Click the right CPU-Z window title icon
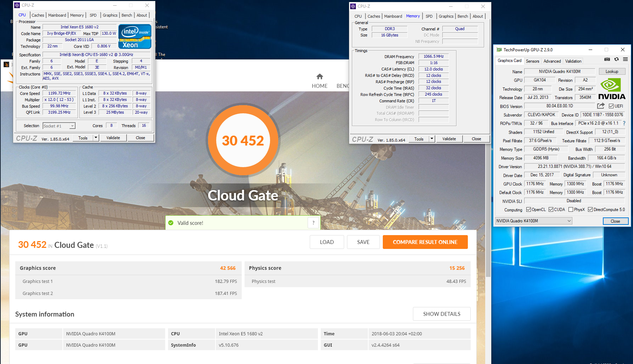Screen dimensions: 633x364 353,6
